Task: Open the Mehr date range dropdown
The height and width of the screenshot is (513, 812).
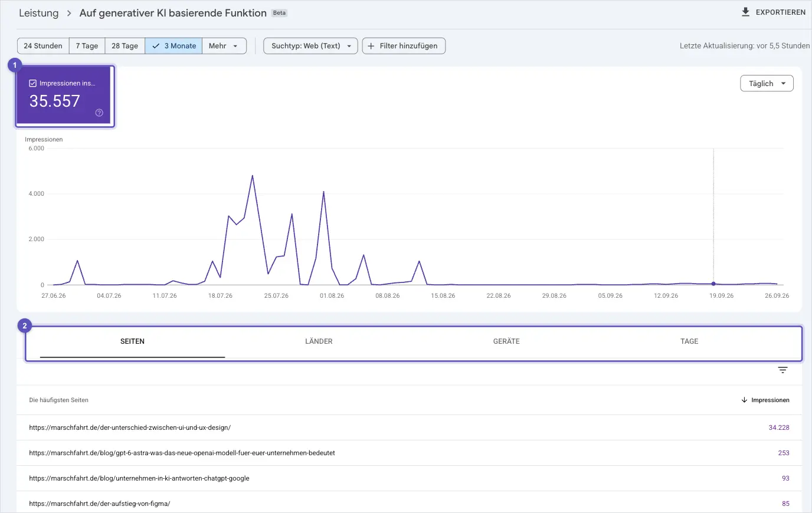Action: point(224,46)
